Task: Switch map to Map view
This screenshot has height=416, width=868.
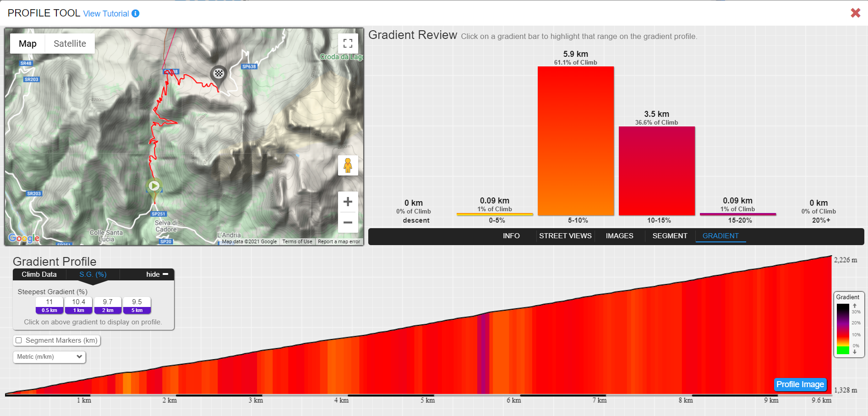Action: pos(27,44)
